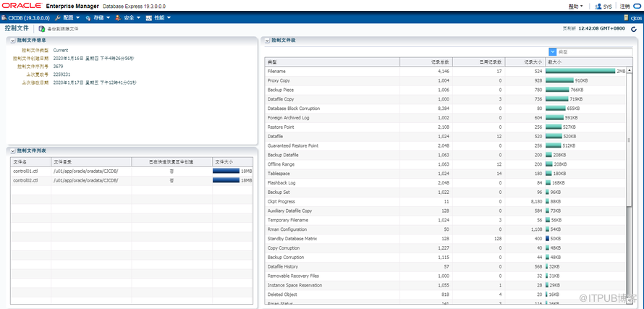Select the Restore Point row
This screenshot has width=644, height=309.
pos(446,127)
